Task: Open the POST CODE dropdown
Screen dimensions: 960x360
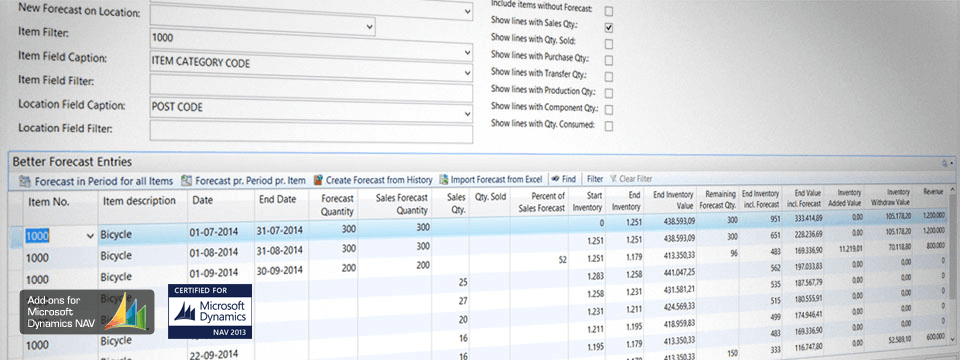Action: tap(467, 114)
